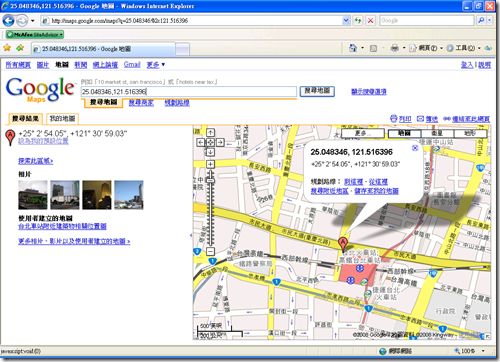Open the Print dropdown arrow
Screen dimensions: 500x362
tap(404, 49)
